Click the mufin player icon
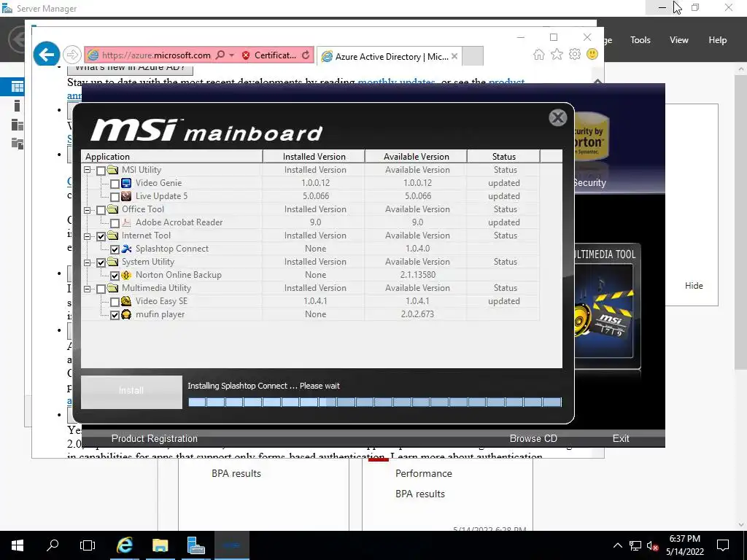Viewport: 747px width, 560px height. point(126,314)
